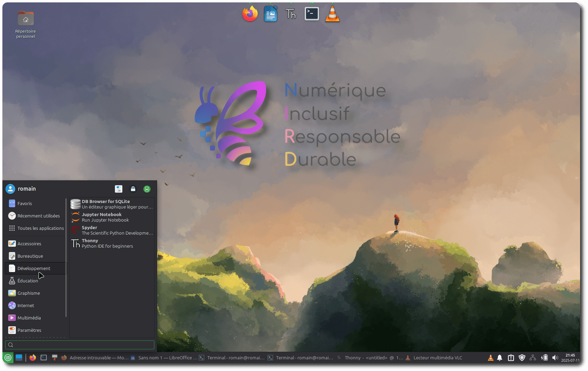Open Thonny from the top desktop shortcuts

point(291,13)
